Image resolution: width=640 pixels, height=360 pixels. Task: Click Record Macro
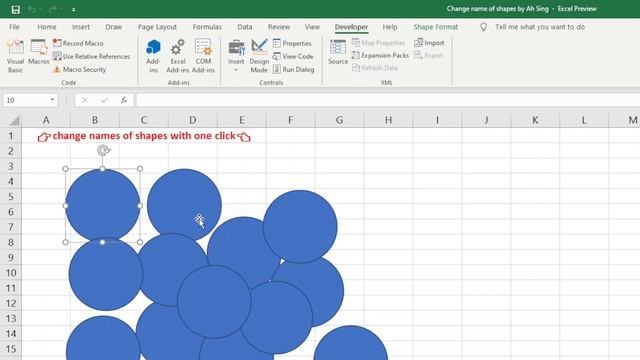pyautogui.click(x=78, y=43)
